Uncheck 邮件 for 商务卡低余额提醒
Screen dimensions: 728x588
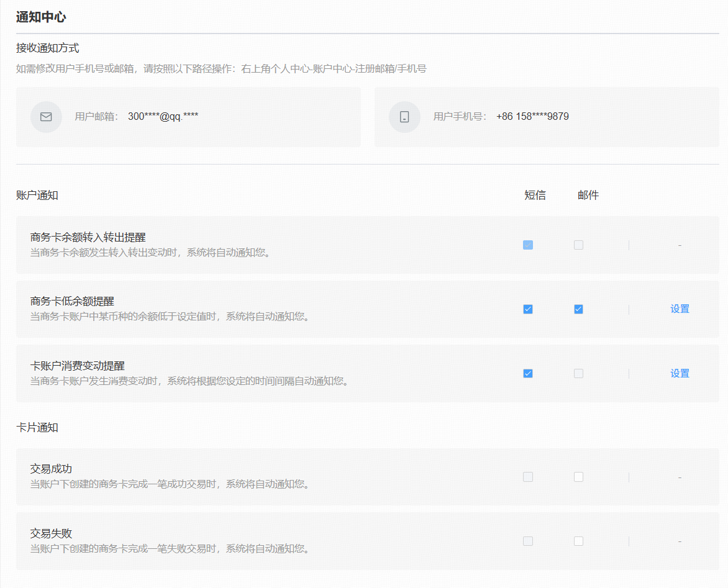578,309
